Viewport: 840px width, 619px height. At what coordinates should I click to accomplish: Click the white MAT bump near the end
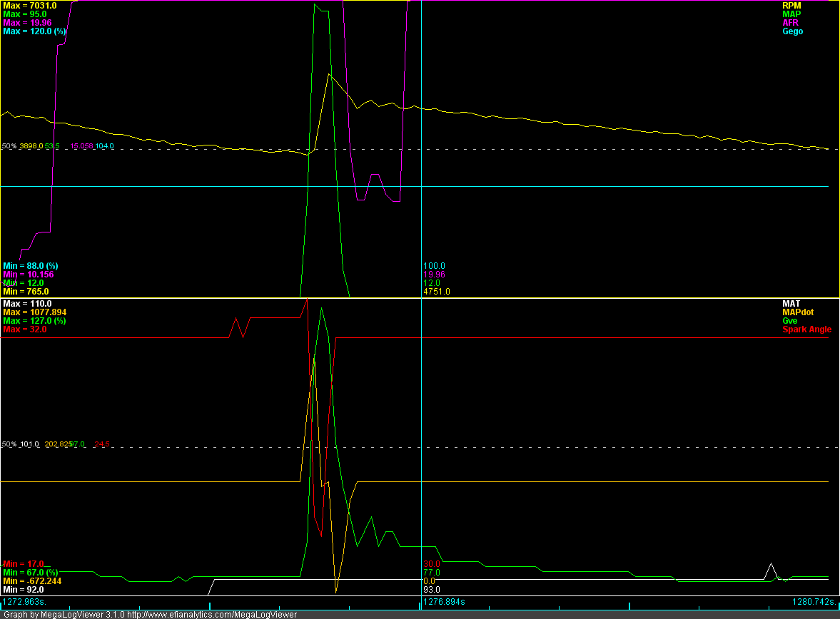click(771, 571)
